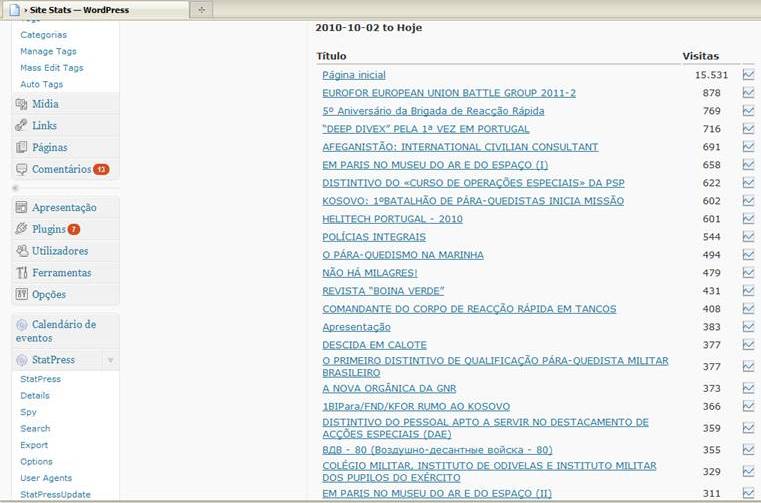
Task: Click the Visitas column header
Action: tap(700, 56)
